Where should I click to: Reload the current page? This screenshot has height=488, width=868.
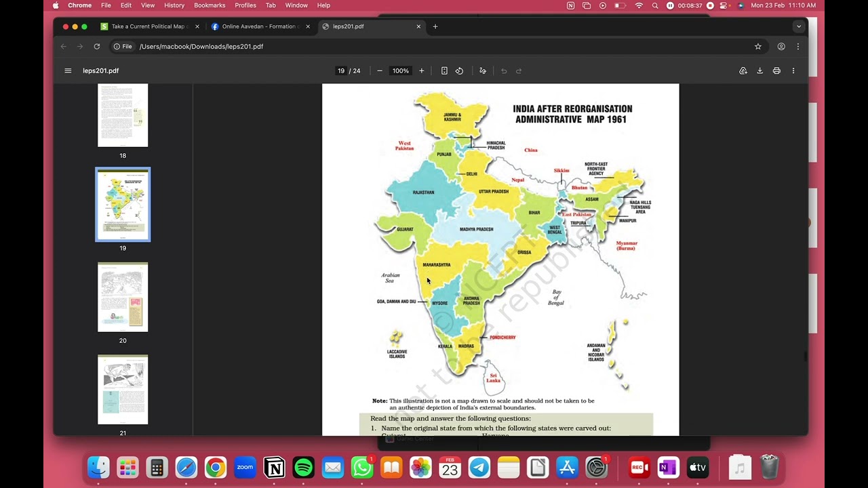(97, 46)
